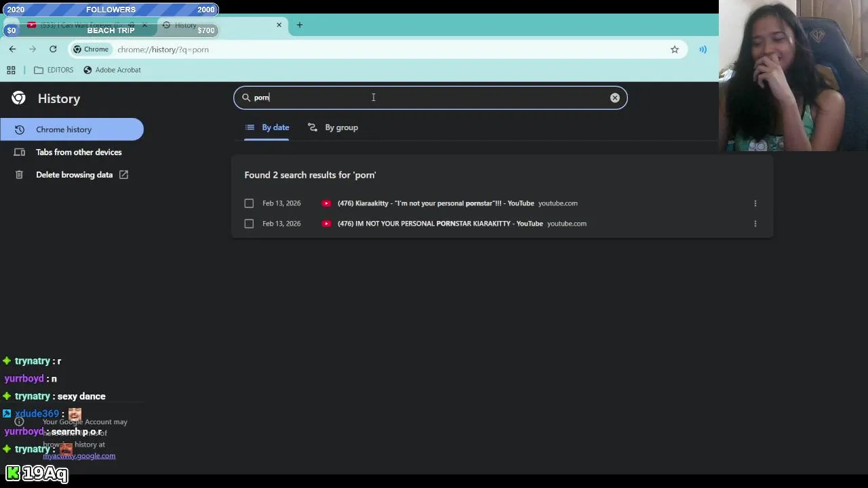Bookmark this page with the star icon

click(674, 49)
